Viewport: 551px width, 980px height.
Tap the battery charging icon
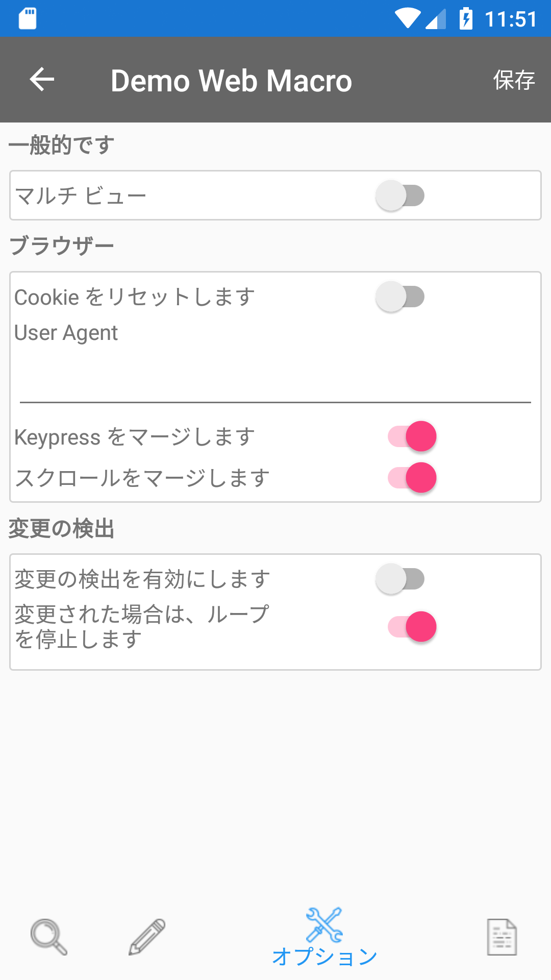pyautogui.click(x=466, y=18)
